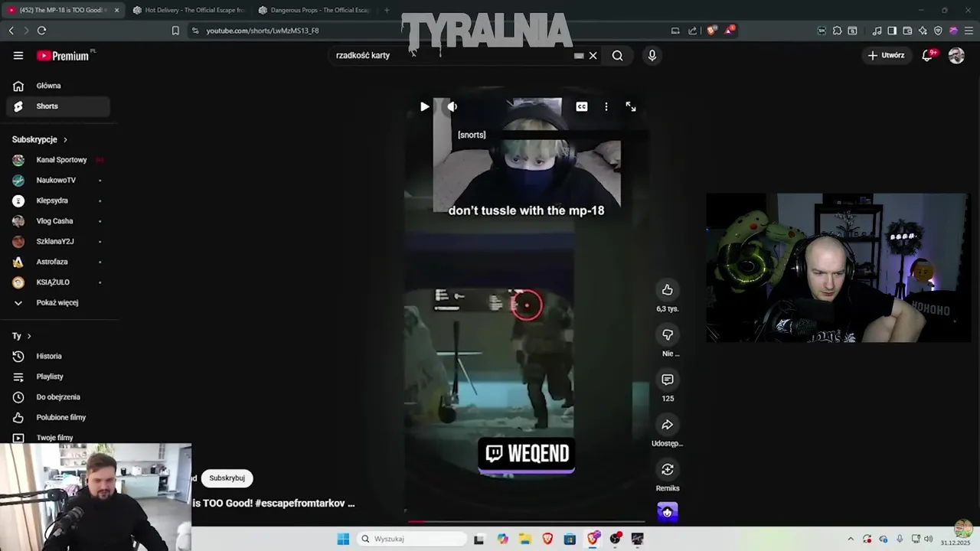The width and height of the screenshot is (980, 551).
Task: Click the Subskrybuj subscribe button
Action: [x=227, y=478]
